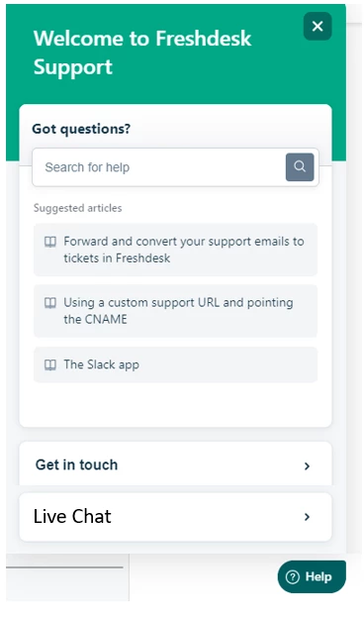
Task: Click the Welcome to Freshdesk Support title
Action: tap(142, 52)
